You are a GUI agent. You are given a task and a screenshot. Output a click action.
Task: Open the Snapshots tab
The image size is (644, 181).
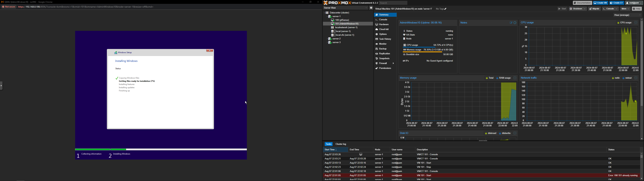coord(385,58)
